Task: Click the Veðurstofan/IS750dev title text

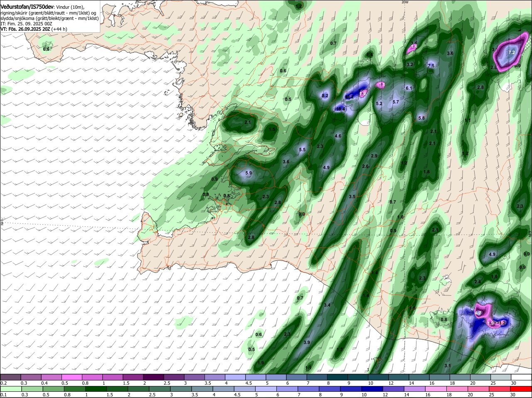Action: [27, 7]
